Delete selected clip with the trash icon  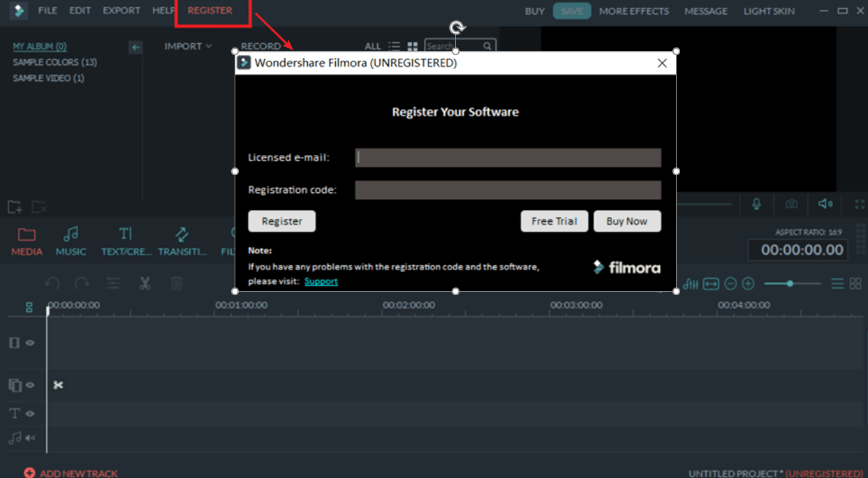point(177,283)
